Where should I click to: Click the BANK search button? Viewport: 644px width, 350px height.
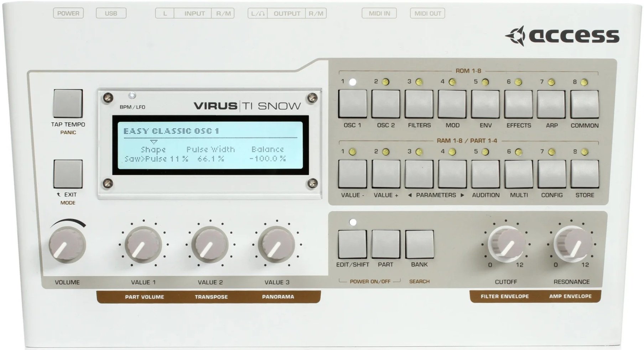(x=419, y=244)
